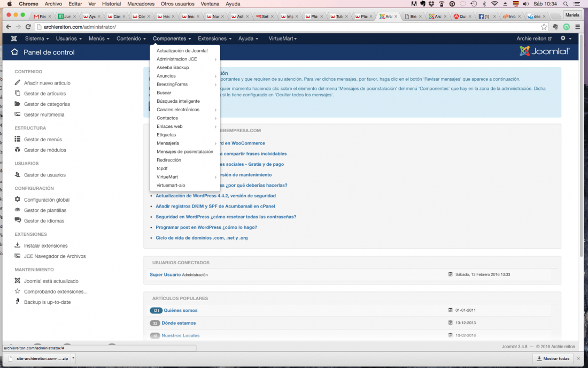This screenshot has height=368, width=588.
Task: Choose Mensajes de posinstalación menu entry
Action: [185, 151]
